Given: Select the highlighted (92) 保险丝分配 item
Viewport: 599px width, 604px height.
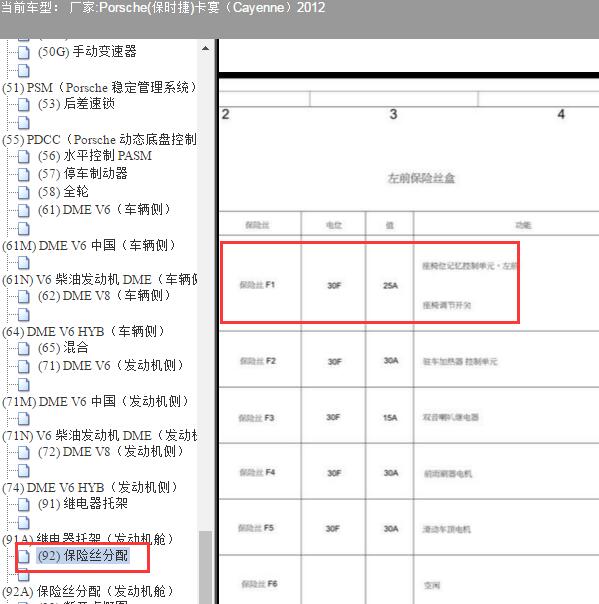Looking at the screenshot, I should pyautogui.click(x=82, y=555).
